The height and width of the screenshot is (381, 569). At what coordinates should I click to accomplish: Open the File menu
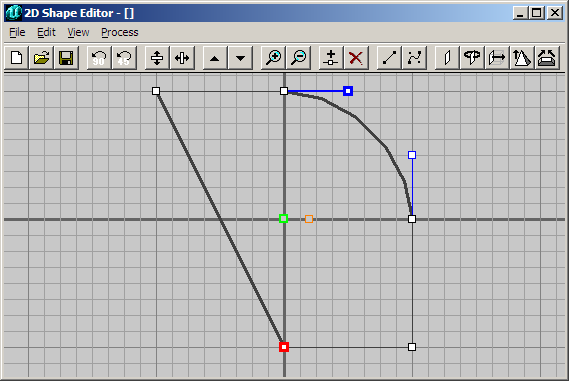(x=17, y=32)
